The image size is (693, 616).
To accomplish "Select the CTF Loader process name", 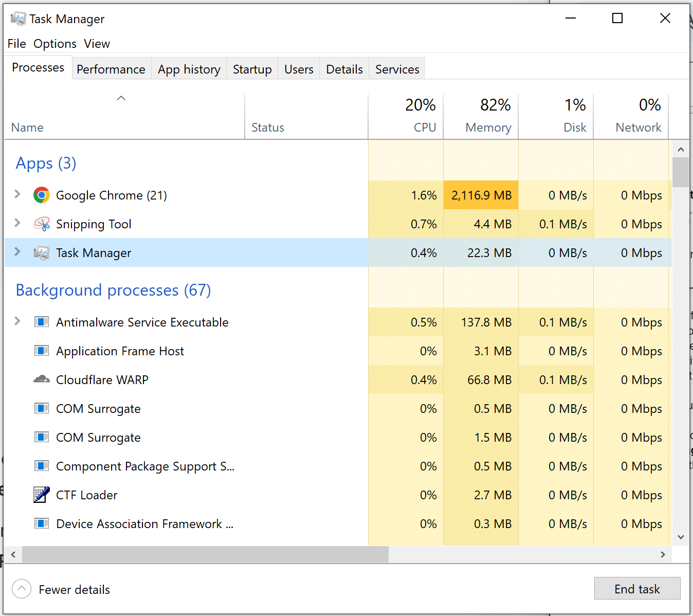I will coord(87,495).
